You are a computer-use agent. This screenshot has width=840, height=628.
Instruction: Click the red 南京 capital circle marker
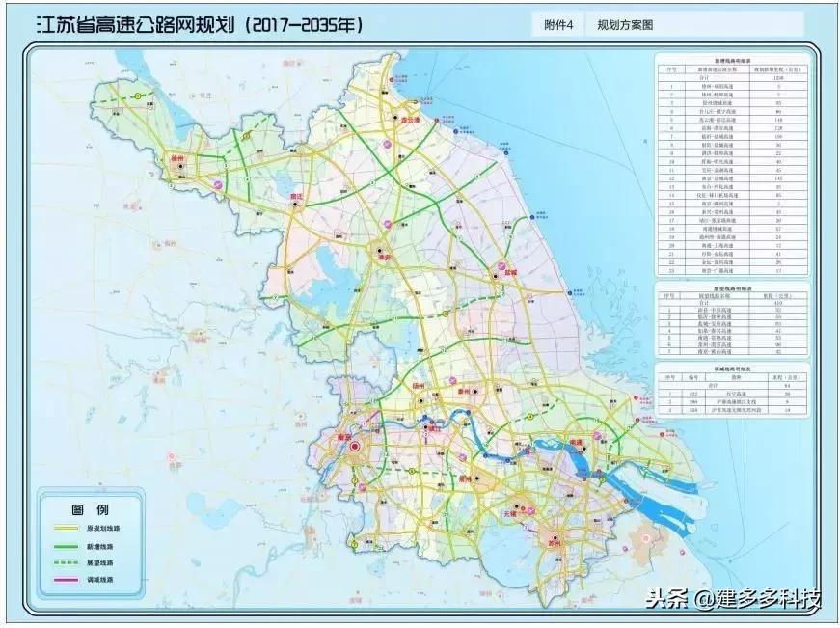(355, 446)
